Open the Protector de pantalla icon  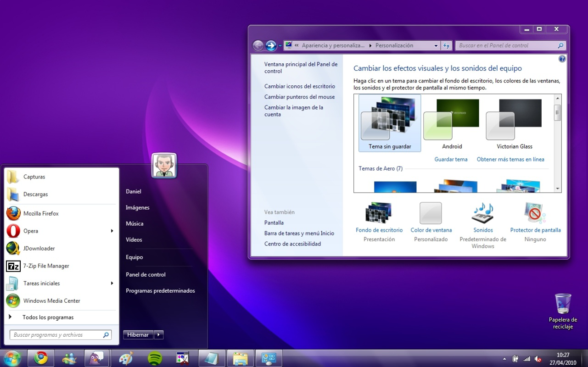(x=535, y=213)
